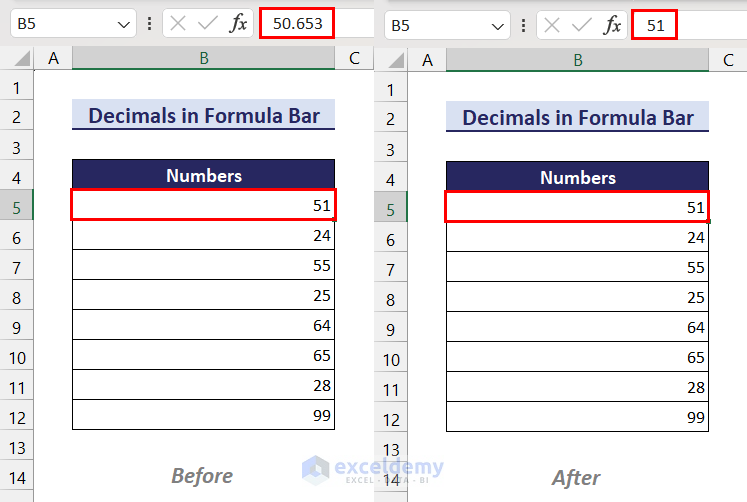Click Enter checkmark in After formula bar
This screenshot has width=747, height=502.
tap(582, 25)
